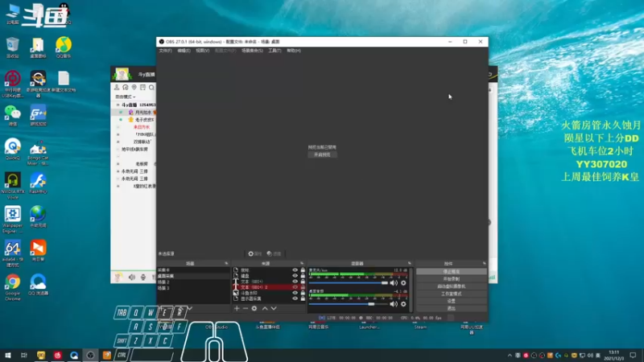Open the 自由模式 dropdown in YY window
Screen dimensions: 644x362
(x=126, y=97)
